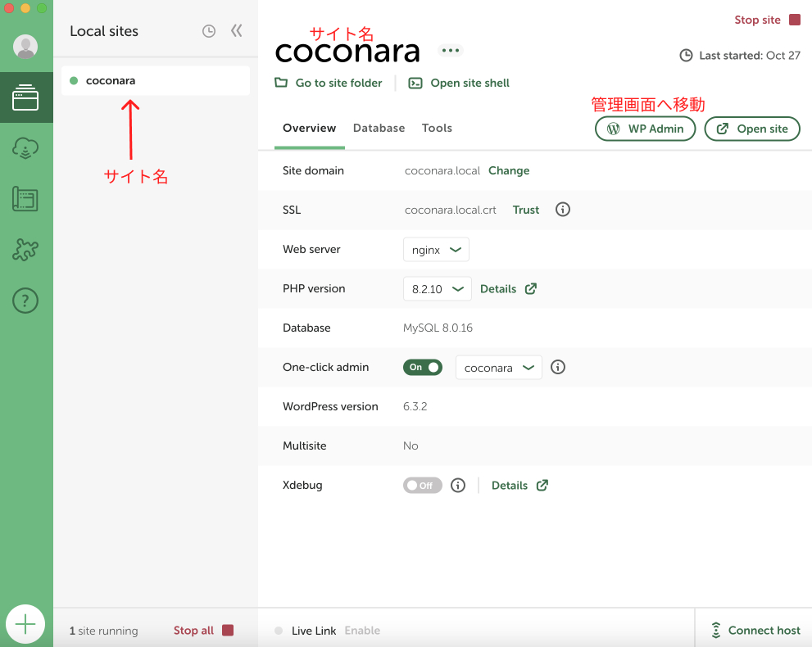The width and height of the screenshot is (812, 647).
Task: Click the Live Link label
Action: pyautogui.click(x=314, y=631)
